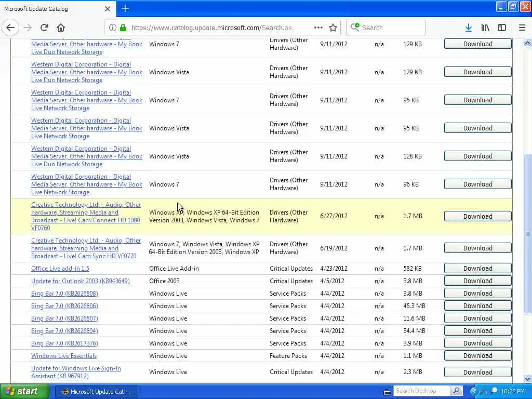
Task: Reload the current page
Action: point(44,28)
